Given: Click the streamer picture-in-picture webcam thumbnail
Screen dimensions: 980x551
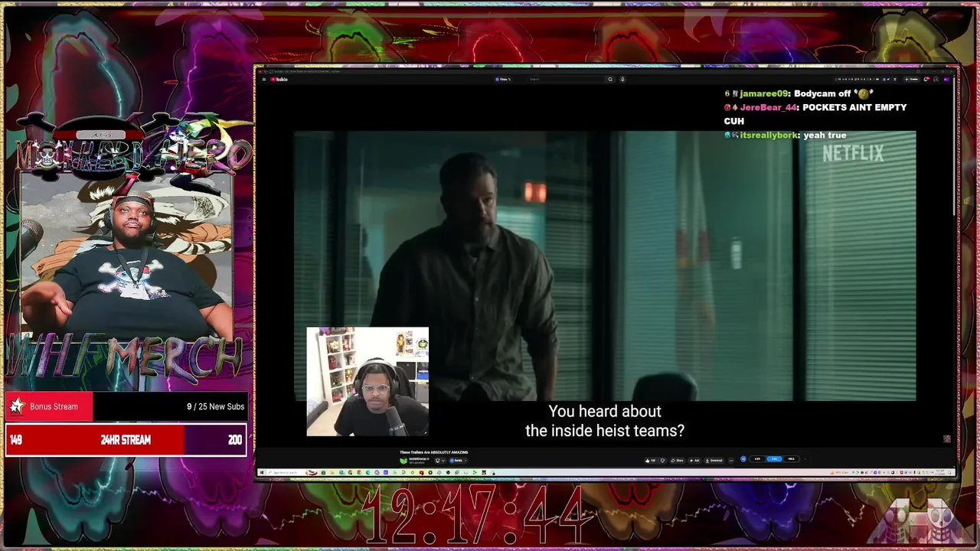Looking at the screenshot, I should click(367, 382).
